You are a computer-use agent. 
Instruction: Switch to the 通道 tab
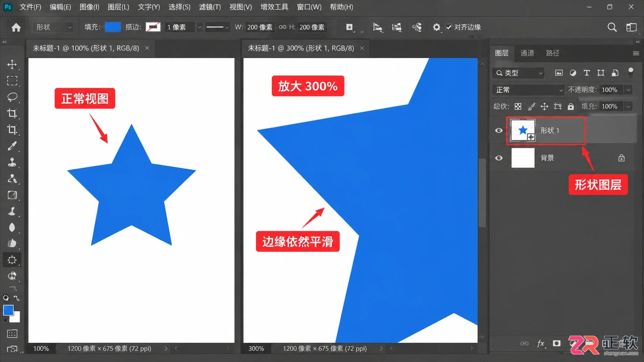(527, 53)
